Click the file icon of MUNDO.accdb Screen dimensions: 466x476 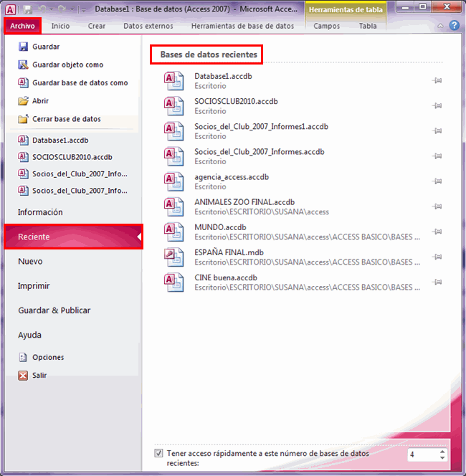pos(174,232)
